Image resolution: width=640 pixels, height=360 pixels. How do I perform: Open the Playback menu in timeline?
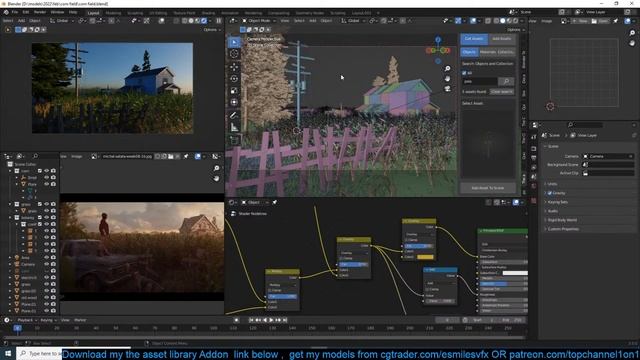pyautogui.click(x=27, y=320)
